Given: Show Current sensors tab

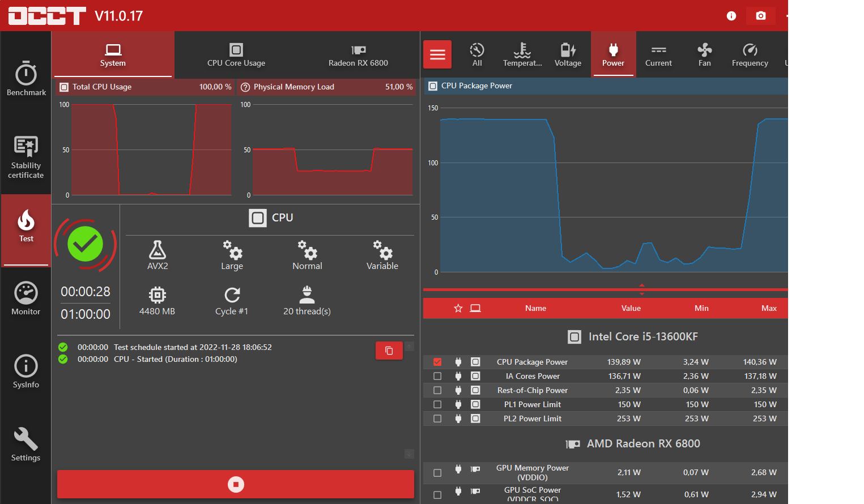Looking at the screenshot, I should [x=658, y=55].
